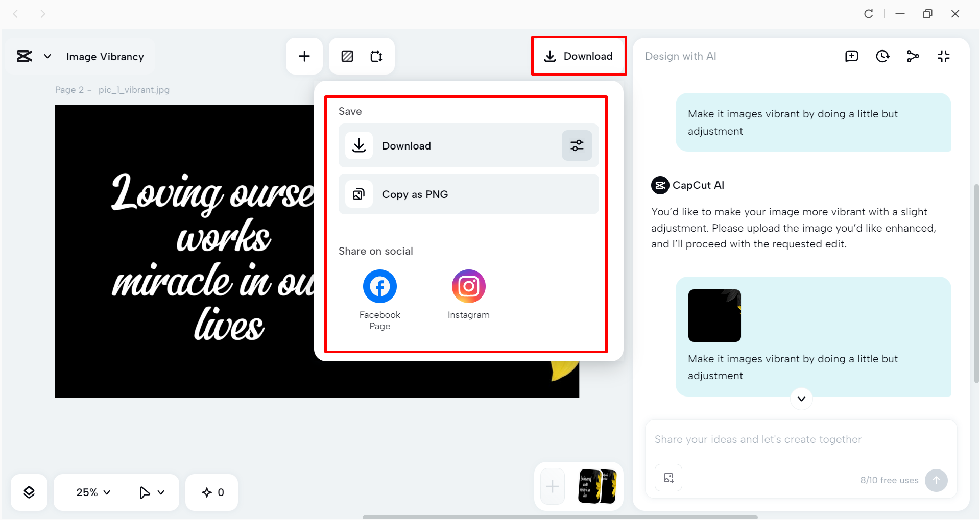Click the CapCut logo icon in header
This screenshot has height=520, width=980.
click(x=25, y=56)
